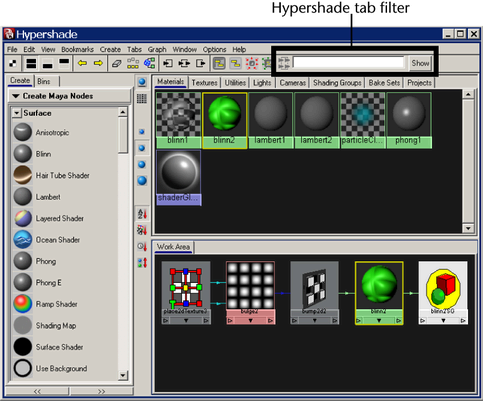Click the red dotted box toolbar icon

252,63
